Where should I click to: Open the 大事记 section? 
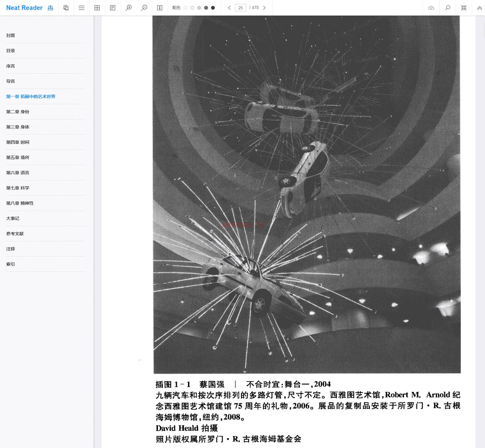45,218
